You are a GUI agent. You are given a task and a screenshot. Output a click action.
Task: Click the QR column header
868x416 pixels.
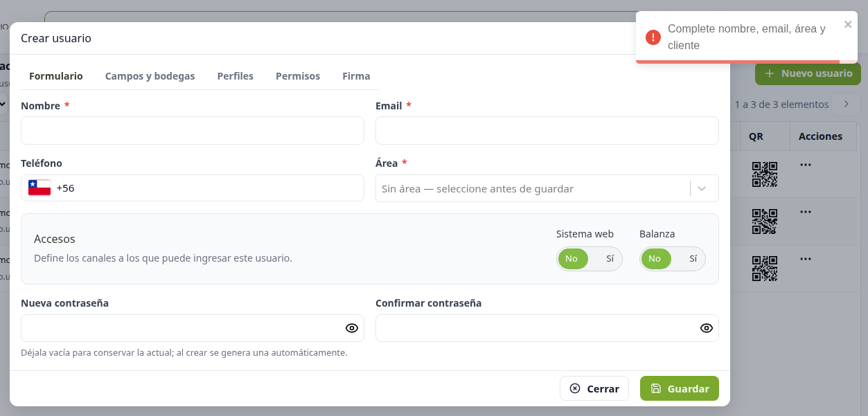pos(756,136)
